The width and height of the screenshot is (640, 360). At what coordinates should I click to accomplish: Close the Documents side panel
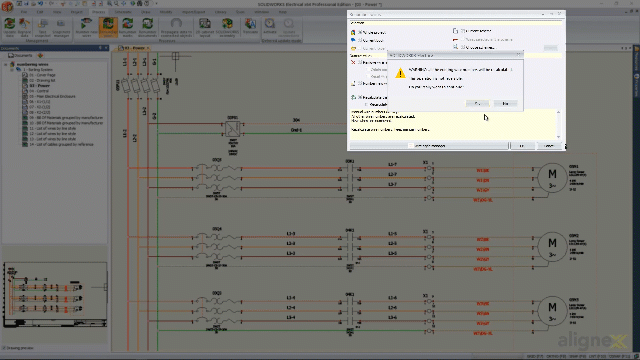tap(106, 48)
